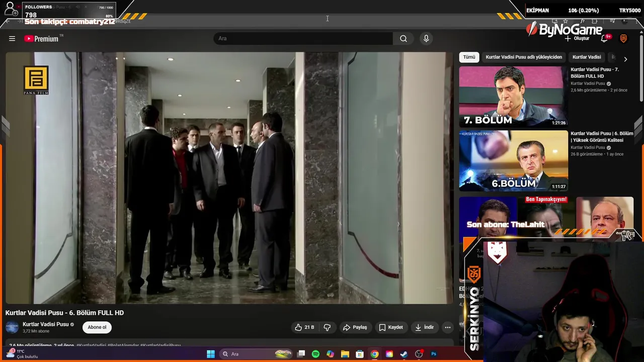
Task: Open Task View on the taskbar
Action: pyautogui.click(x=301, y=354)
